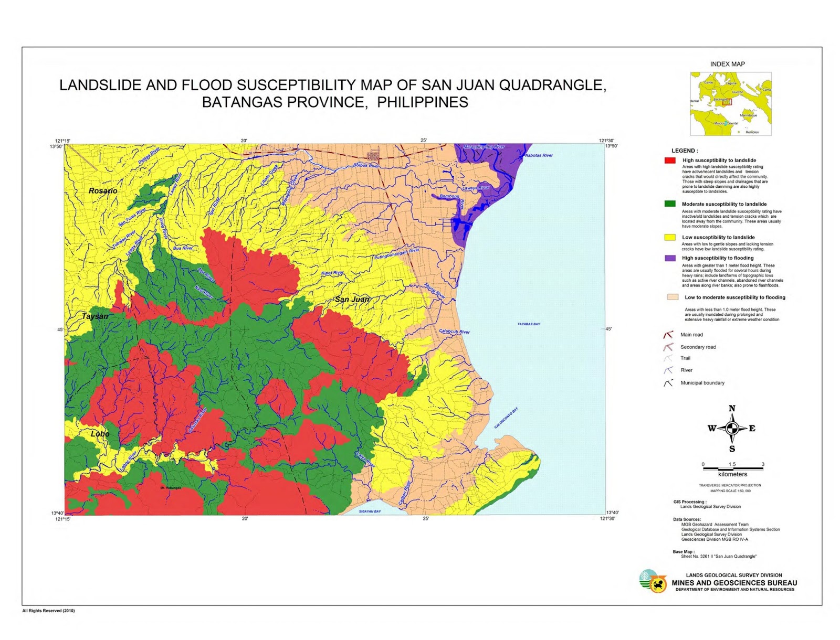Select the Secondary road legend symbol
This screenshot has width=840, height=640.
coord(668,347)
